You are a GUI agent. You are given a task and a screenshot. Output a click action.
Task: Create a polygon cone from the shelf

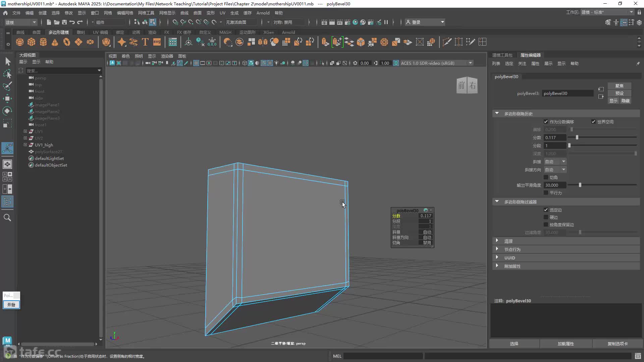(55, 42)
